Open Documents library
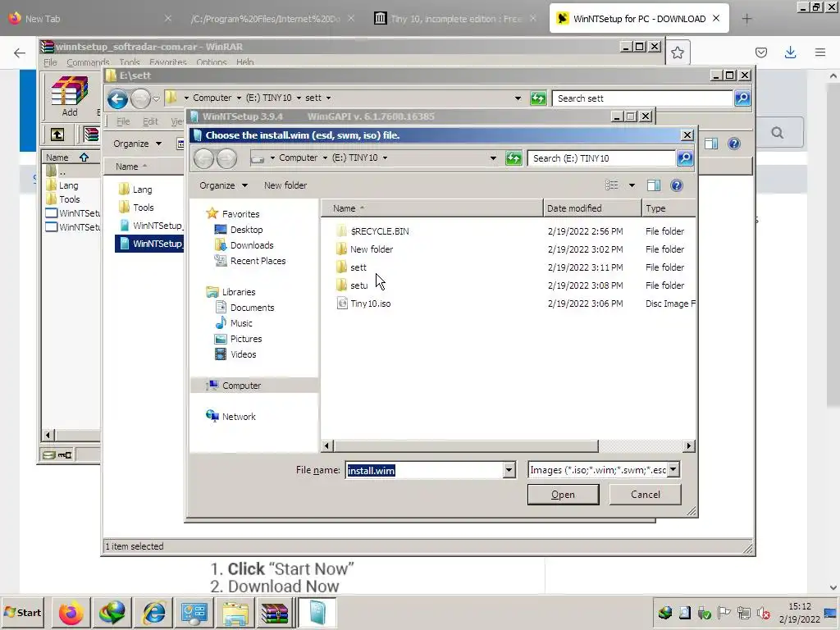This screenshot has height=630, width=840. [x=244, y=308]
